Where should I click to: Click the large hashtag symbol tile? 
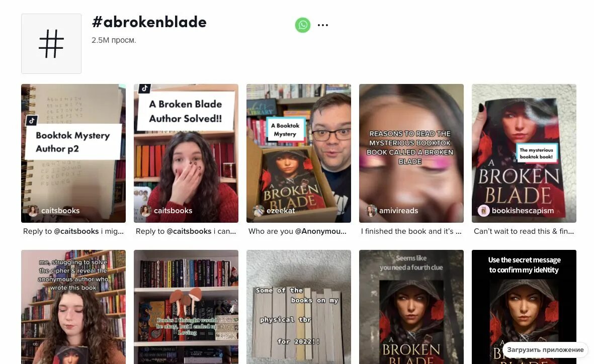pyautogui.click(x=51, y=44)
